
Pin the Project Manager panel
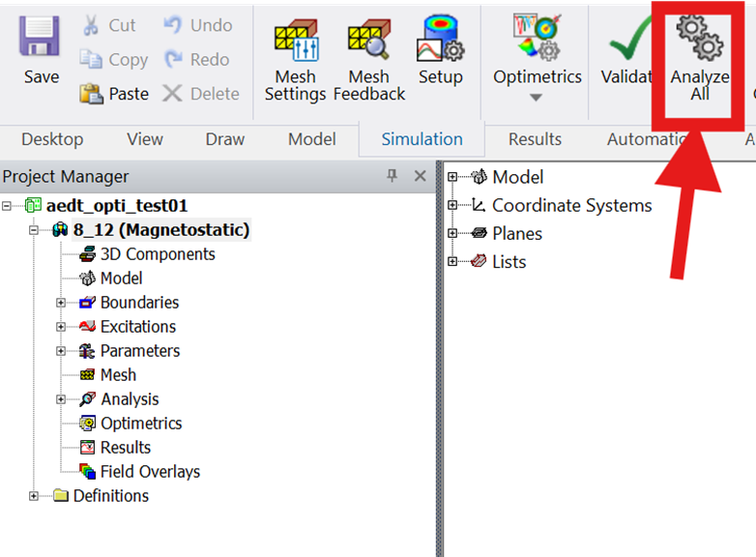392,176
